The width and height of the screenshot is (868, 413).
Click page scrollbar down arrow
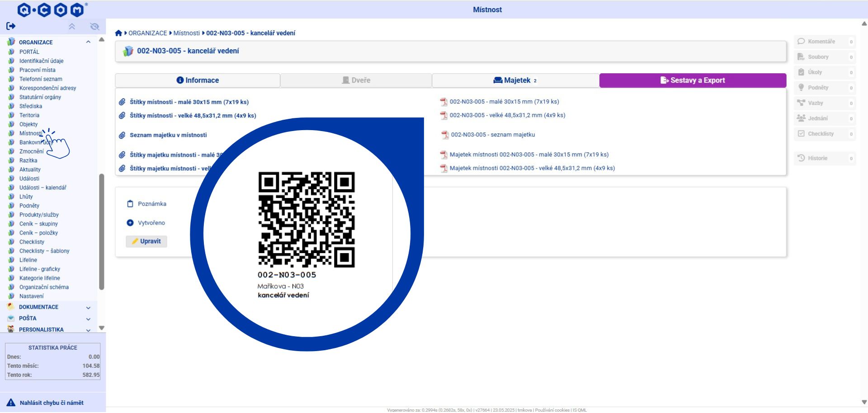864,402
